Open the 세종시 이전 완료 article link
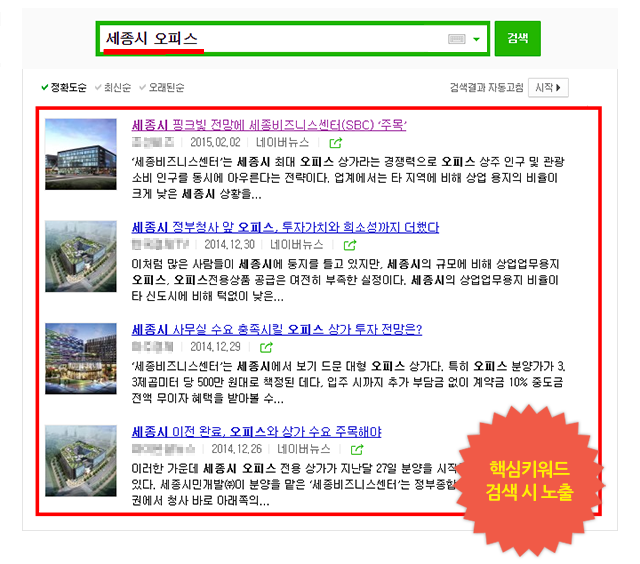Image resolution: width=640 pixels, height=564 pixels. coord(256,431)
